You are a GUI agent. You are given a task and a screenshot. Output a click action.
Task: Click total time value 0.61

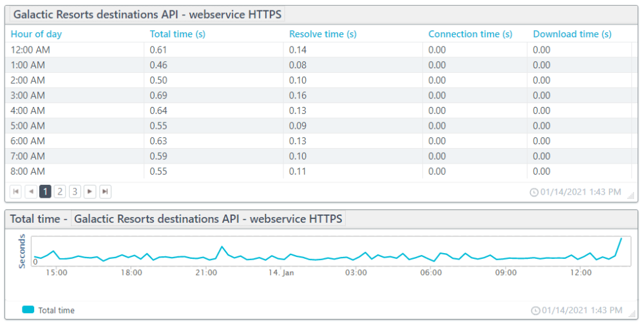(158, 50)
